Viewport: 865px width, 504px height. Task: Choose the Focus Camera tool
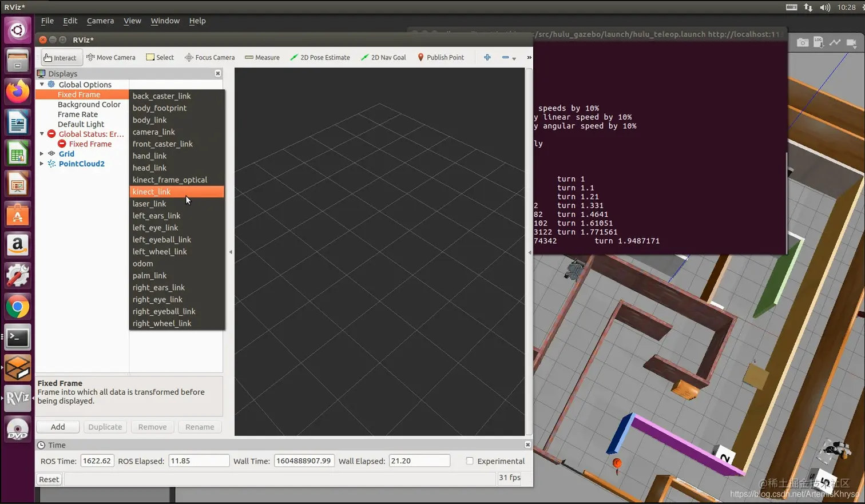209,58
